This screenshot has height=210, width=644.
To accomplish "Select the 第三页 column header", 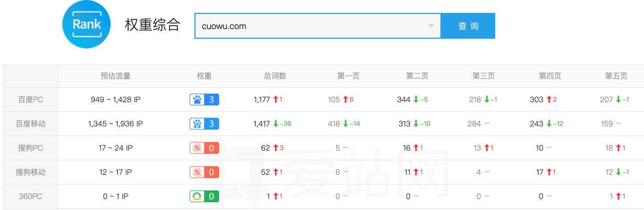I will (x=484, y=76).
